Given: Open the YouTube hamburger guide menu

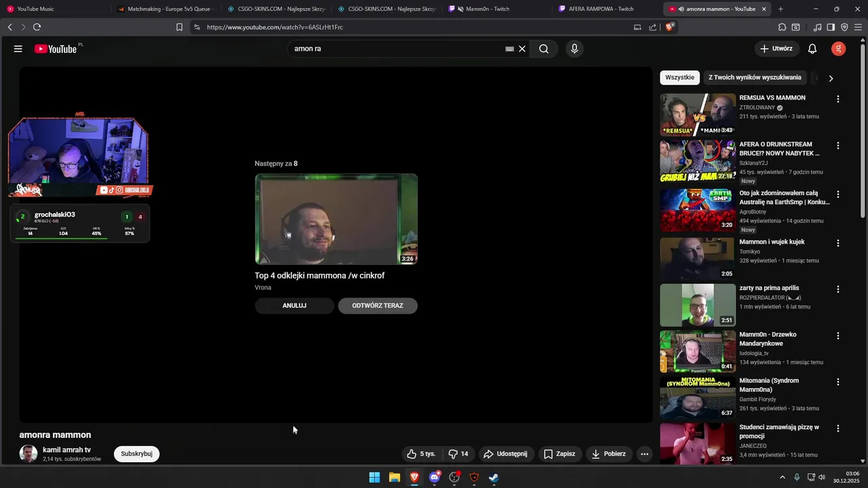Looking at the screenshot, I should 18,49.
